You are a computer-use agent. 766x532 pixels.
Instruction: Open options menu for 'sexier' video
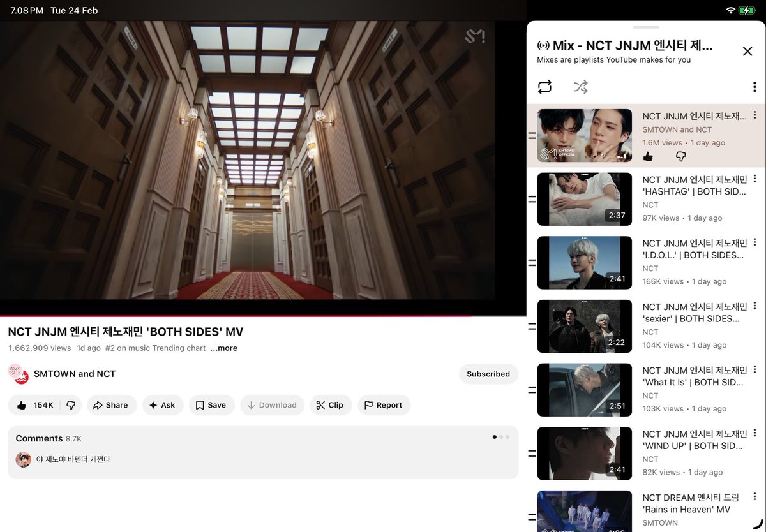pyautogui.click(x=755, y=306)
